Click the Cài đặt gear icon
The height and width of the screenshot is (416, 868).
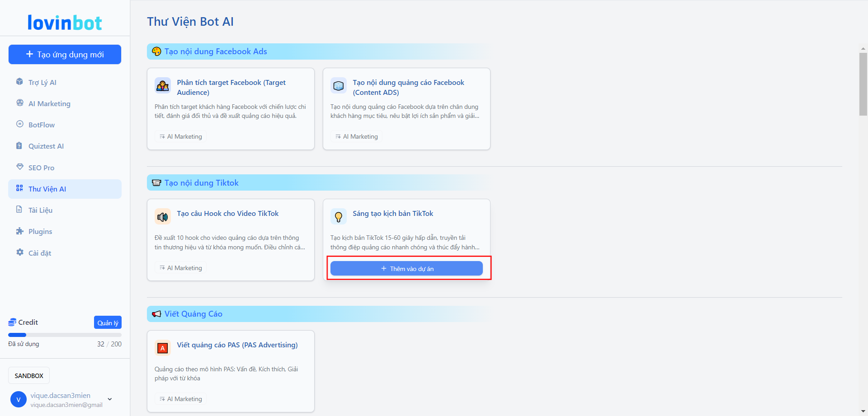[19, 252]
